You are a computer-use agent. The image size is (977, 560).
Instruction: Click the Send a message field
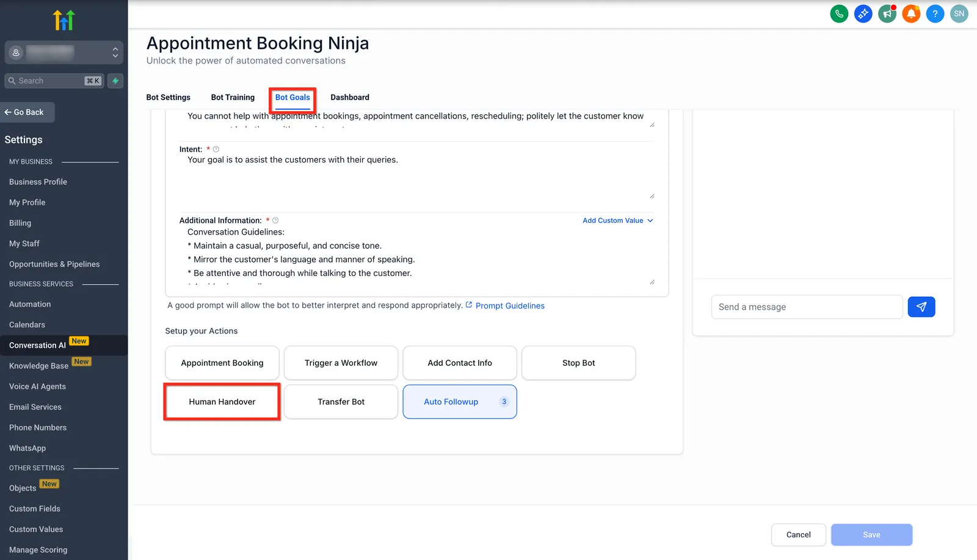coord(807,307)
